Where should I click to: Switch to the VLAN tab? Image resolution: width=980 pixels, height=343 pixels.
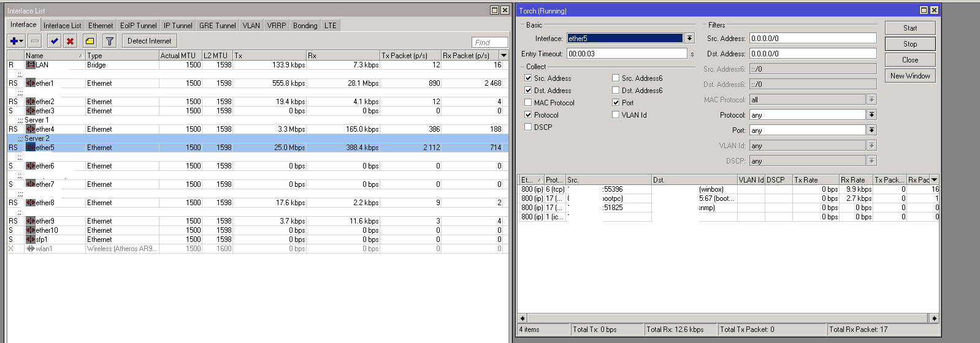tap(251, 26)
